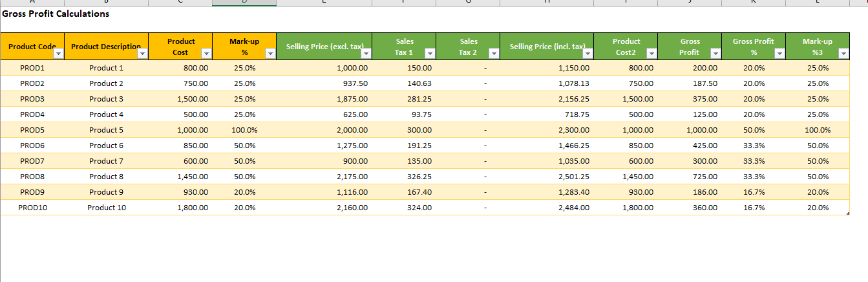The width and height of the screenshot is (868, 282).
Task: Open the Gross Profit % filter dropdown
Action: pos(779,54)
